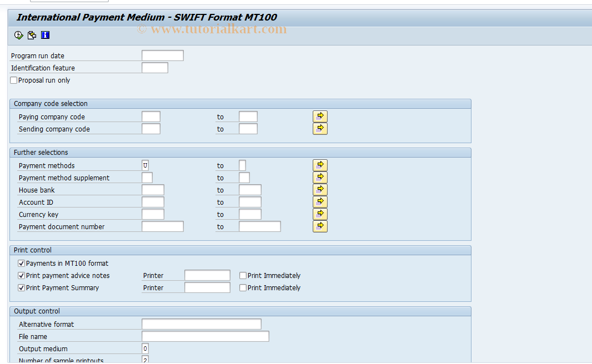Click Payment method supplement from field
The height and width of the screenshot is (364, 592).
point(147,178)
